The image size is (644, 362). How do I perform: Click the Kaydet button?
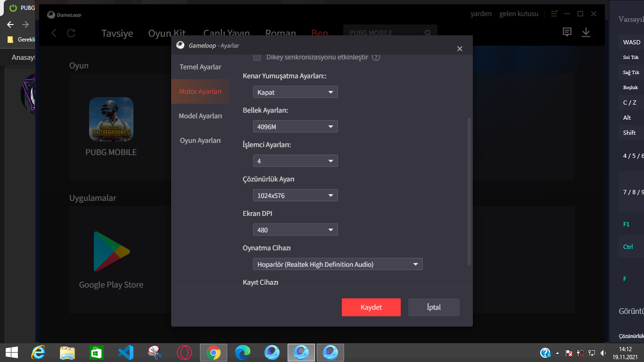click(x=371, y=307)
